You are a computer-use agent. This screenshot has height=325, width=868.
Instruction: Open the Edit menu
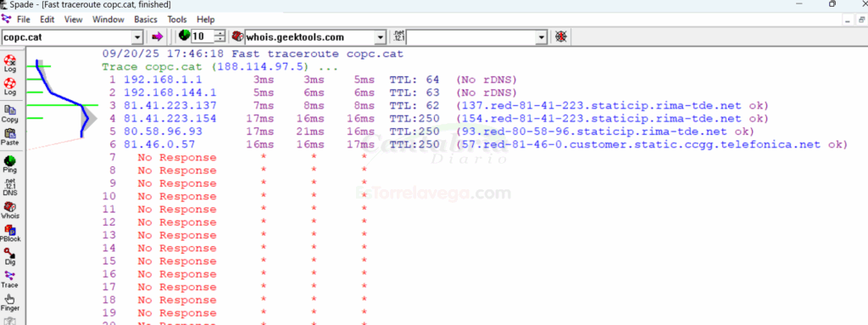coord(47,20)
